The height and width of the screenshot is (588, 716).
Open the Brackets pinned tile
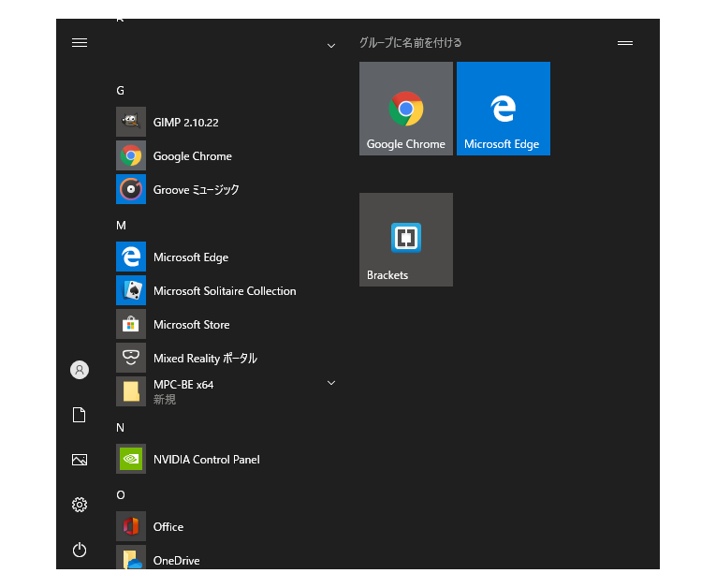(x=406, y=240)
